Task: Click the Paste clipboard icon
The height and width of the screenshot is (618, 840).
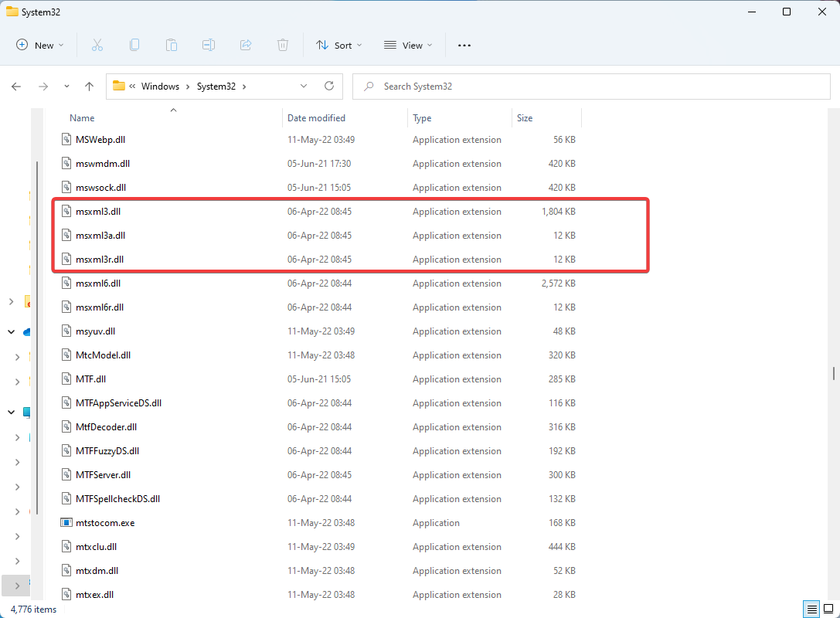Action: point(172,46)
